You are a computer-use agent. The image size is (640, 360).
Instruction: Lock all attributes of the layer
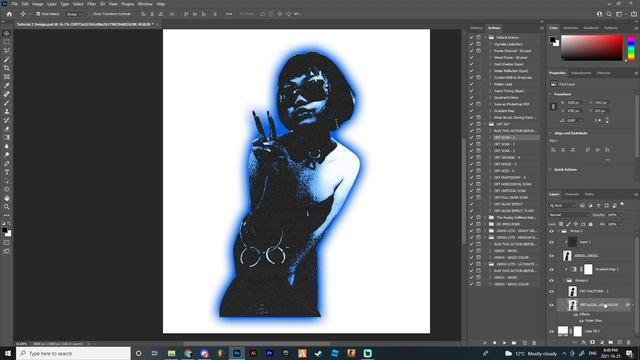click(590, 224)
